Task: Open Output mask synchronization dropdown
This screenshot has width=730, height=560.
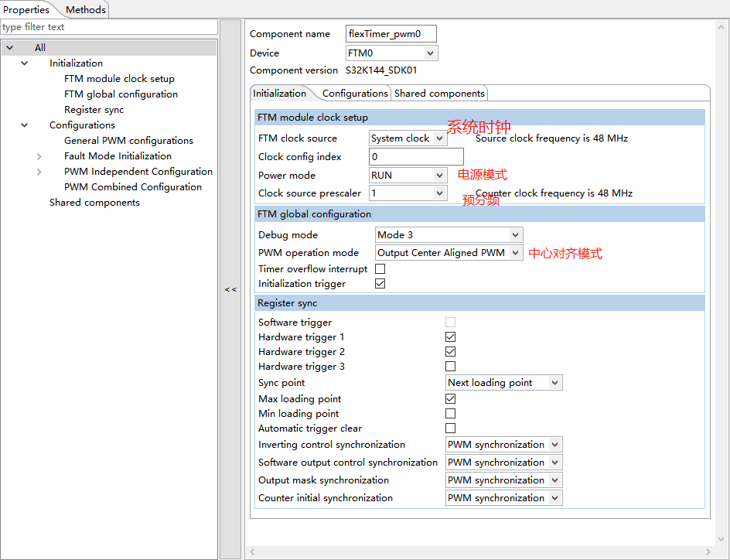Action: pos(503,480)
